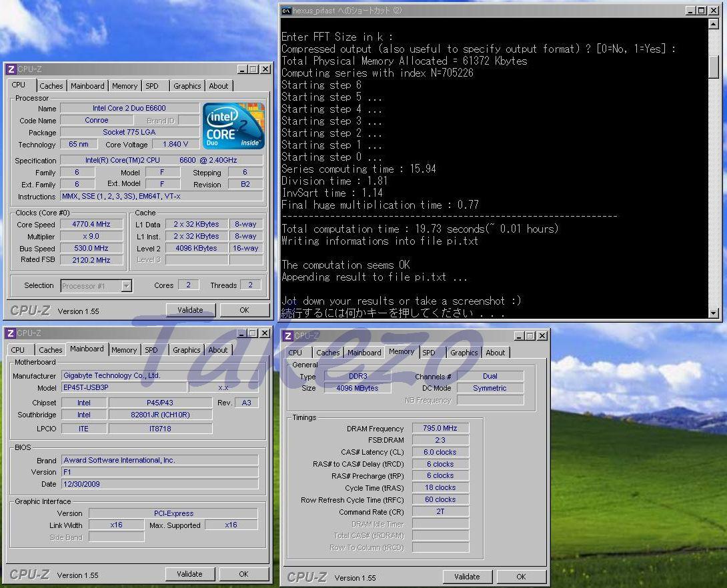Image resolution: width=727 pixels, height=588 pixels.
Task: Click the CPU-Z icon in top-left CPU window
Action: click(11, 69)
